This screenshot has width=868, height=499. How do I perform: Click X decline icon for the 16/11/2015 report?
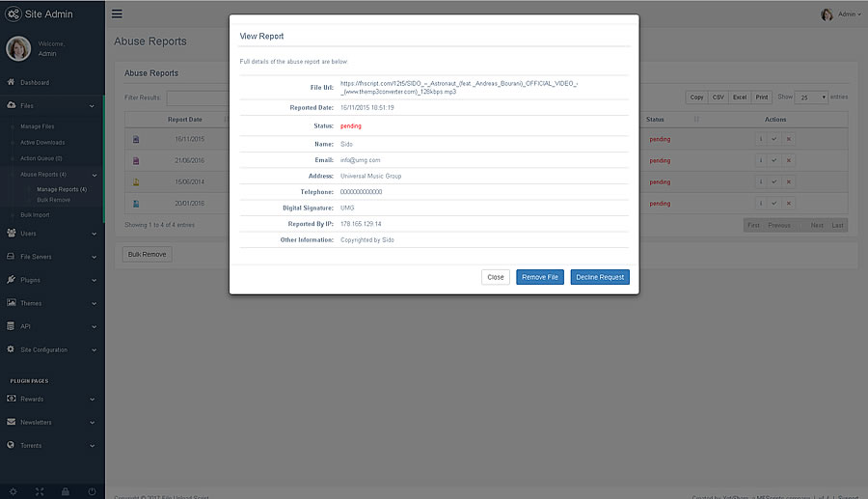click(x=789, y=139)
